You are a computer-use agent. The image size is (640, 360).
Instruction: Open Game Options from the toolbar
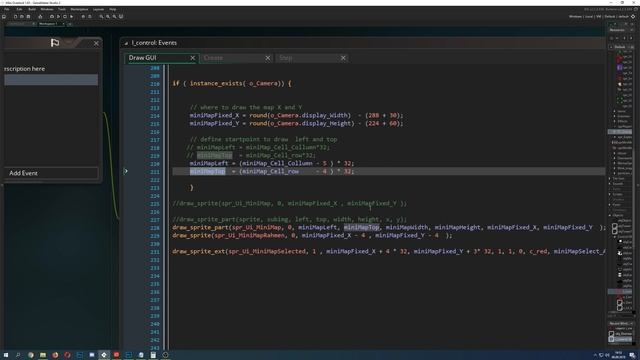[83, 17]
